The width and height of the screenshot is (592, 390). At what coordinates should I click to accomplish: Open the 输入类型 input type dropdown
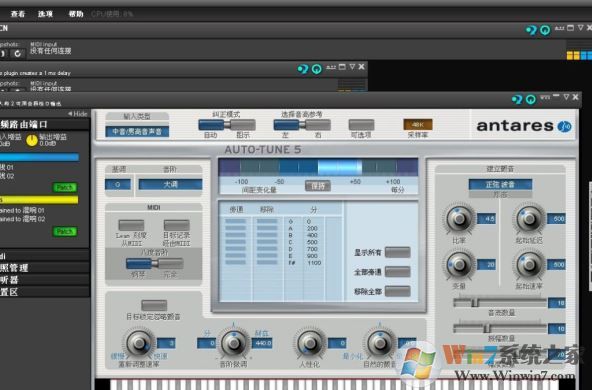pyautogui.click(x=137, y=131)
